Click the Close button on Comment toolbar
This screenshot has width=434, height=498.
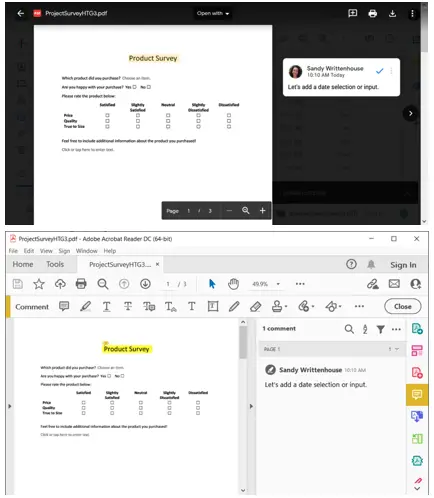[x=403, y=306]
